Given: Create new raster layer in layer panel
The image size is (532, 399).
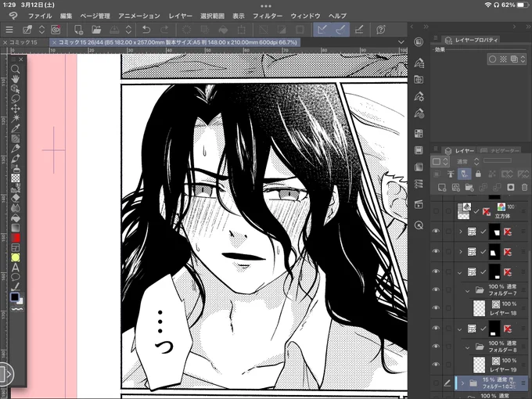Looking at the screenshot, I should point(442,187).
